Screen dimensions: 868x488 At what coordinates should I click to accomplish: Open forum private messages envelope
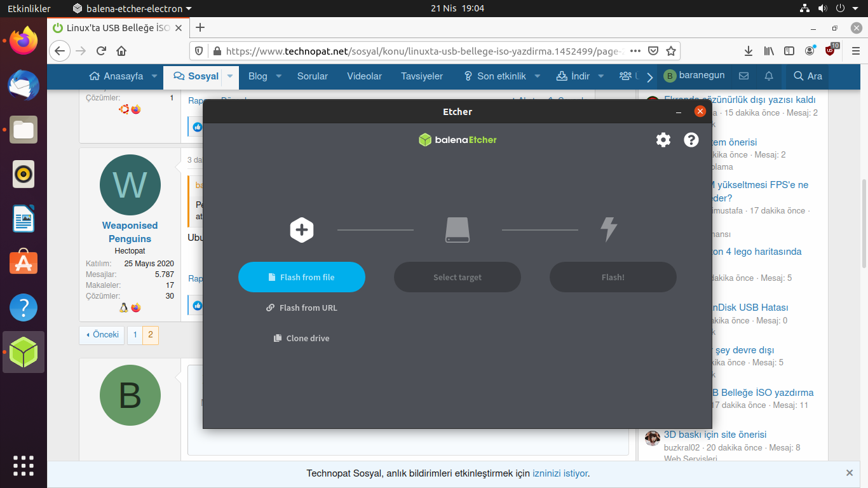click(x=743, y=76)
